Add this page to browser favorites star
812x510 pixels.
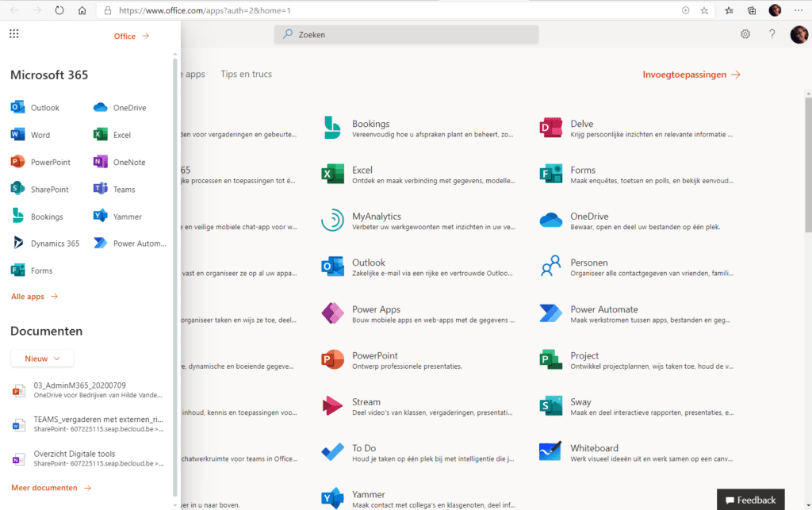(704, 10)
